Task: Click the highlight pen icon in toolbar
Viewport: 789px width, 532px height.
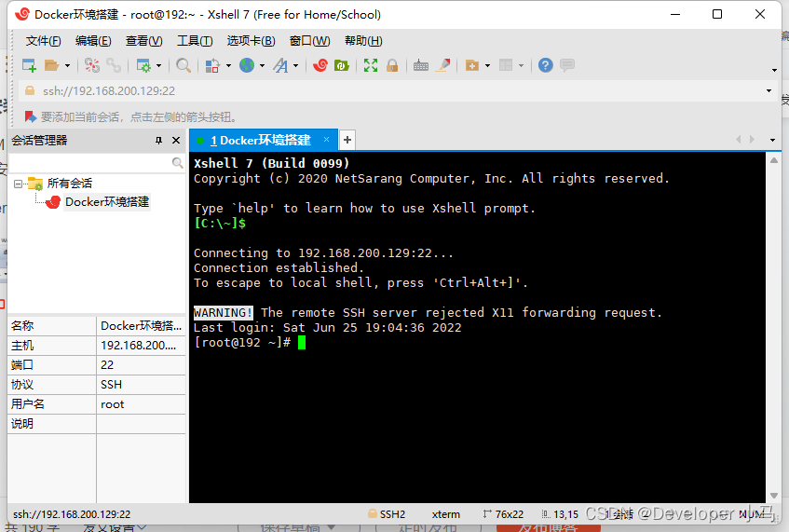Action: [442, 65]
